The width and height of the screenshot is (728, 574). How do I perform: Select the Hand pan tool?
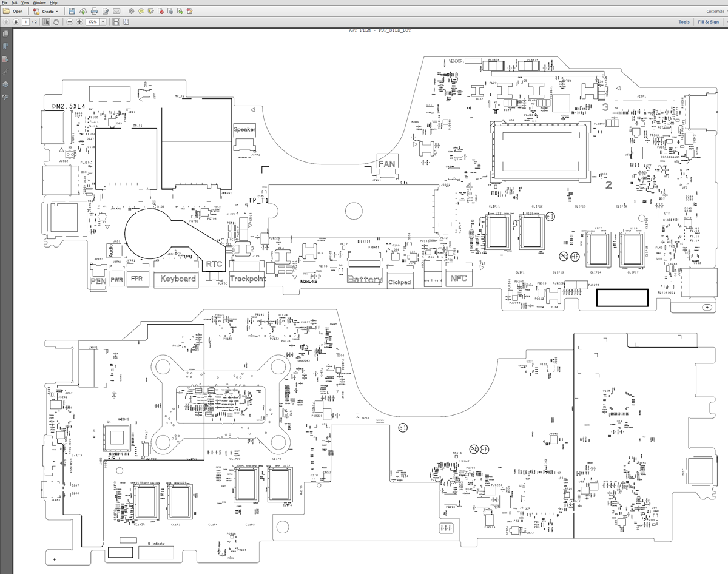(x=56, y=22)
